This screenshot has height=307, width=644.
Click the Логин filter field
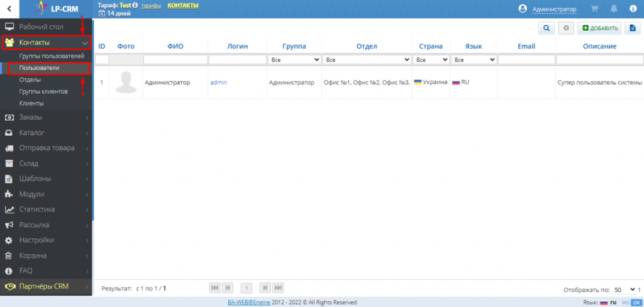coord(238,60)
